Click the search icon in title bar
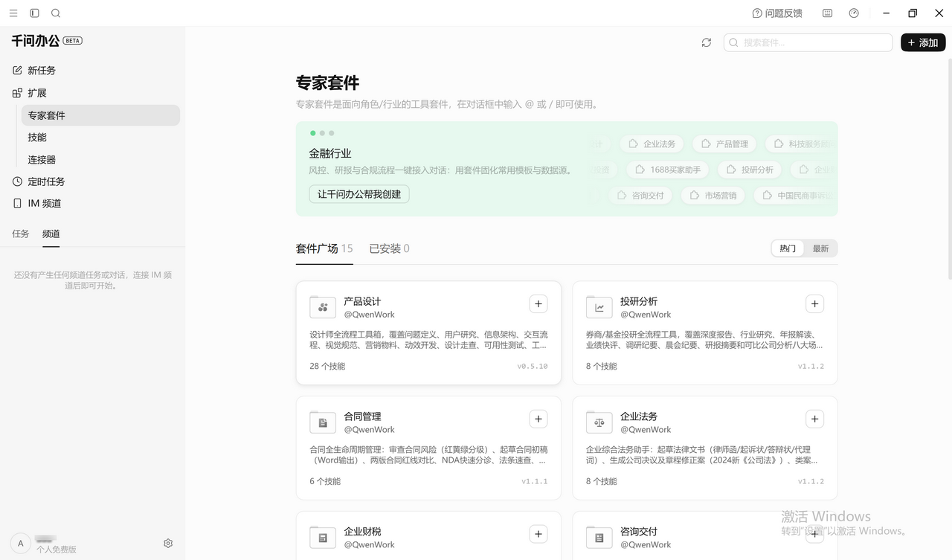952x560 pixels. (56, 13)
